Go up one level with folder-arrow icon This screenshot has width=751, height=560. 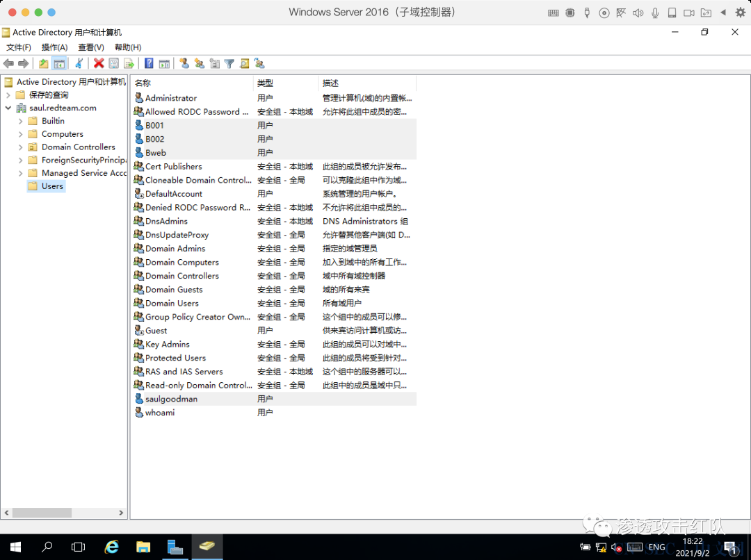click(x=44, y=64)
